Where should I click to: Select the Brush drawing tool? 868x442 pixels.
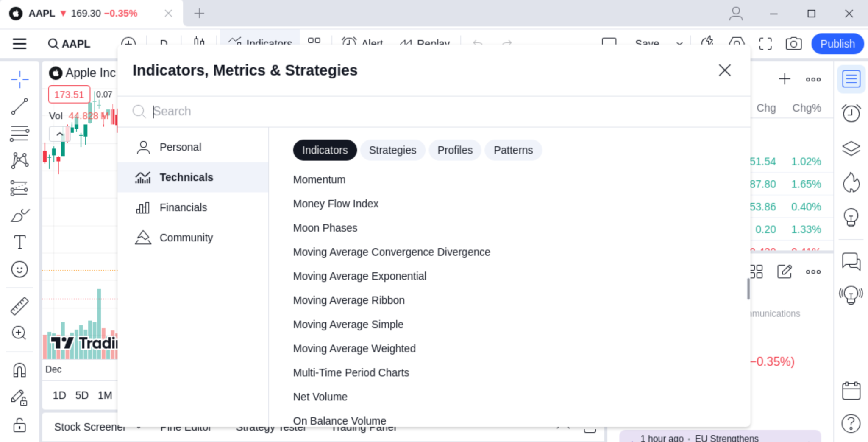pyautogui.click(x=19, y=215)
